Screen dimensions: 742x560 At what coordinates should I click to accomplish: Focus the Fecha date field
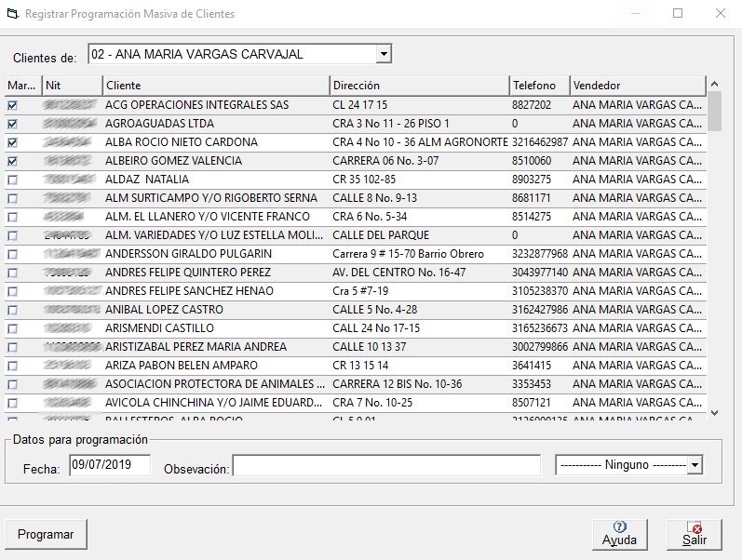pyautogui.click(x=109, y=465)
